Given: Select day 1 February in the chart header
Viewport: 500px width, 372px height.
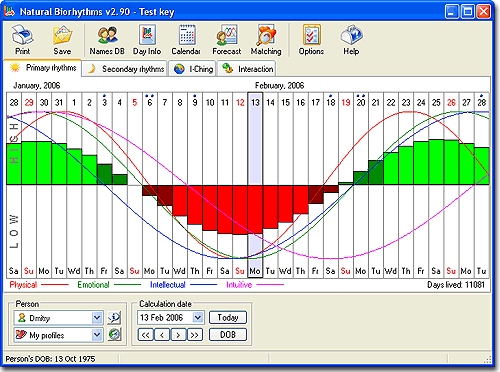Looking at the screenshot, I should (74, 103).
